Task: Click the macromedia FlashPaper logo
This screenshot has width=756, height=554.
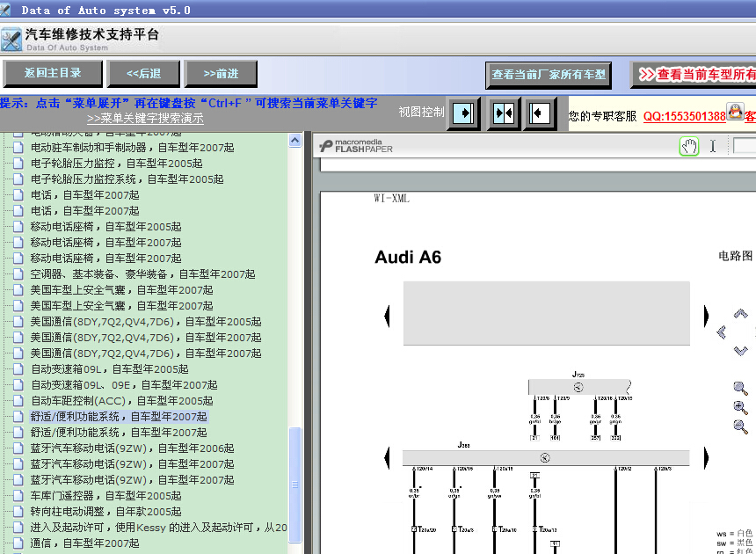Action: point(356,146)
